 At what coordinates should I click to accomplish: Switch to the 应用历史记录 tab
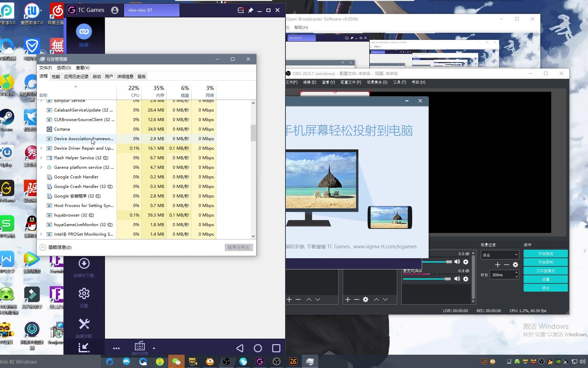coord(76,77)
